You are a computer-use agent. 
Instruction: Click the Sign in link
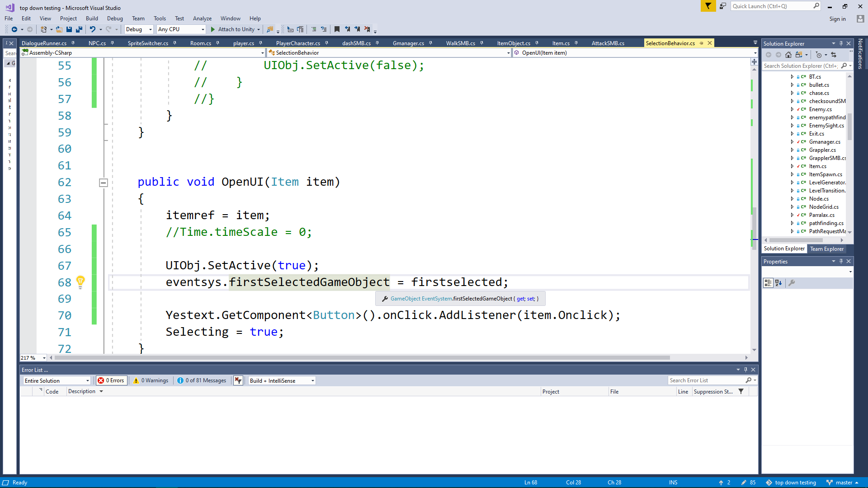[x=837, y=19]
